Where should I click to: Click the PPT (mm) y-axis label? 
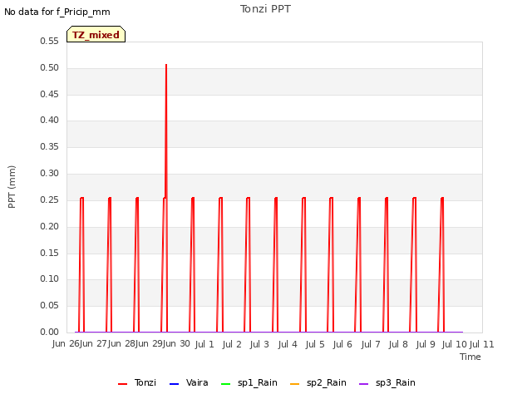click(x=12, y=186)
